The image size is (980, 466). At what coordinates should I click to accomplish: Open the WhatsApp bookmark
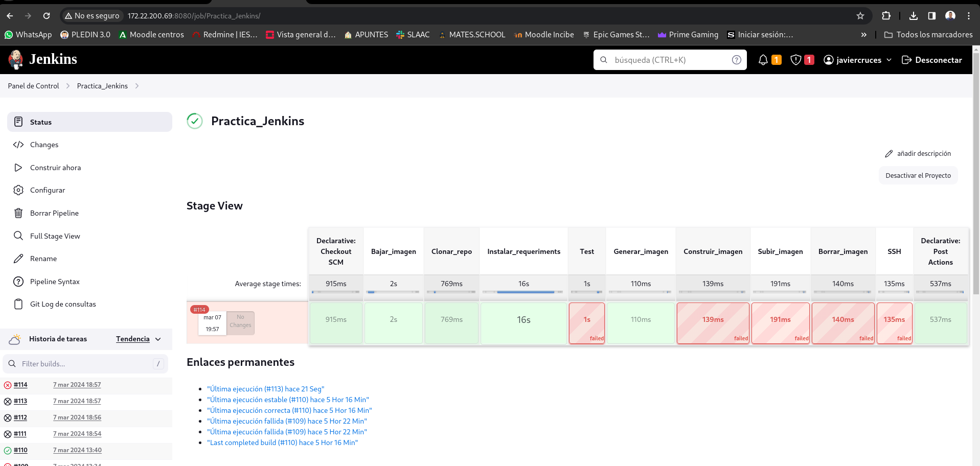click(x=29, y=35)
